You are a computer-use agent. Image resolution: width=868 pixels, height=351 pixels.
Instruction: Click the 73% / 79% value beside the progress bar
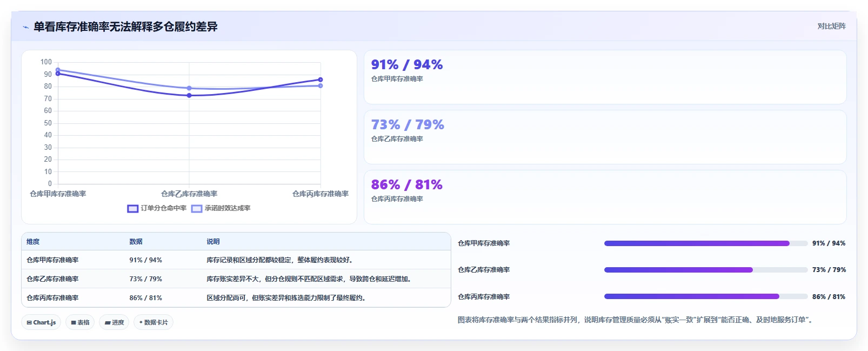[x=829, y=270]
